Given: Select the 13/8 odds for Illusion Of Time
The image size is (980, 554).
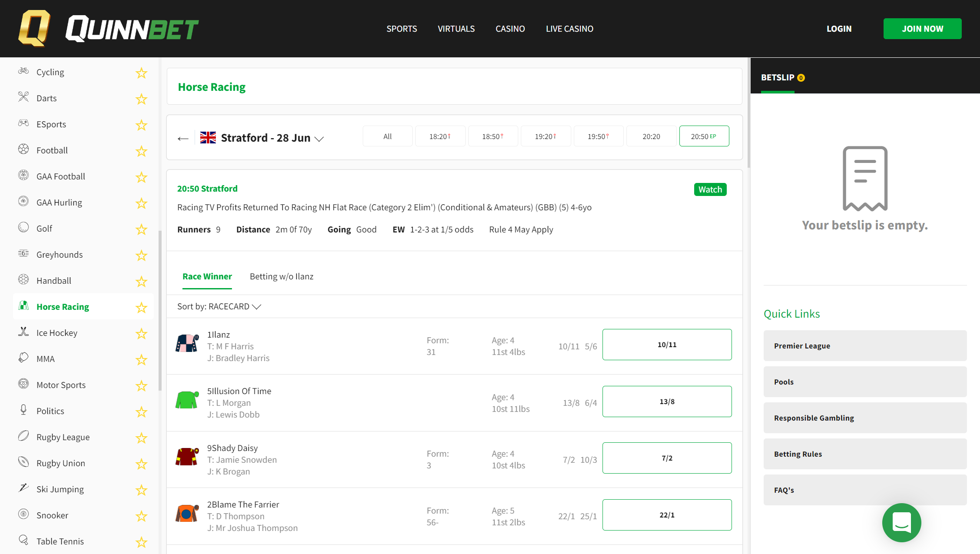Looking at the screenshot, I should click(667, 401).
